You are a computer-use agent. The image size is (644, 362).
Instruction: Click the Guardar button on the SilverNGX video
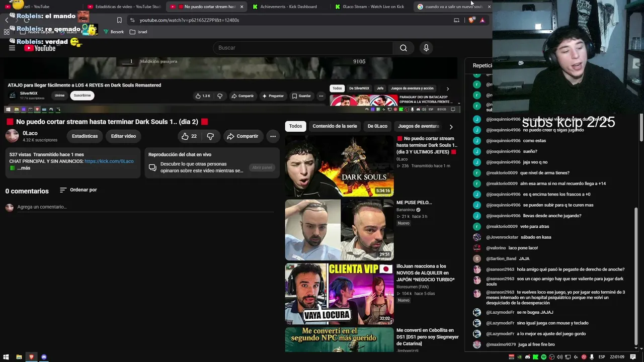(x=301, y=96)
